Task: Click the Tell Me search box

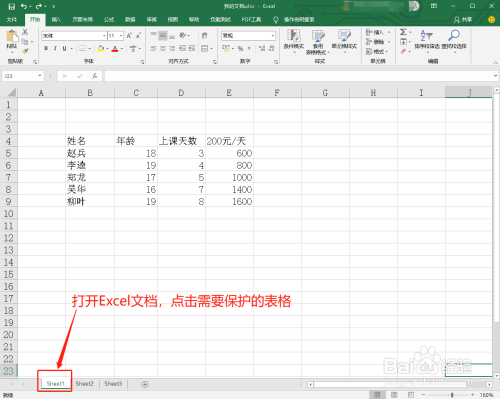Action: point(299,20)
